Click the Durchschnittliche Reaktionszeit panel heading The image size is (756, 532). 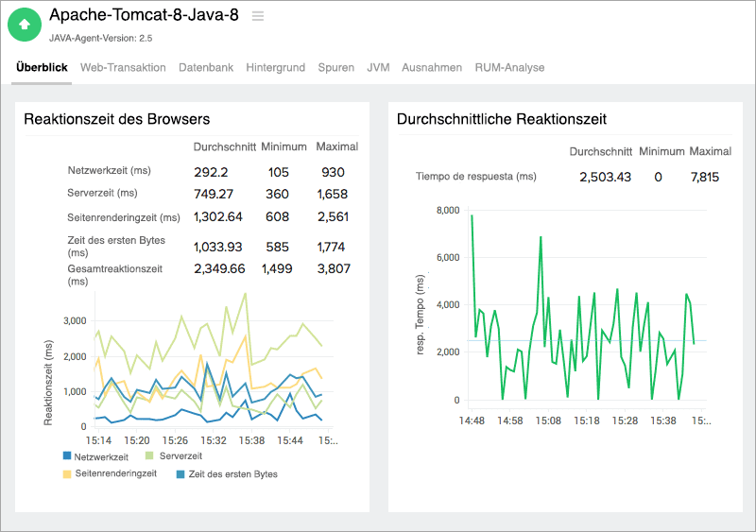click(502, 119)
